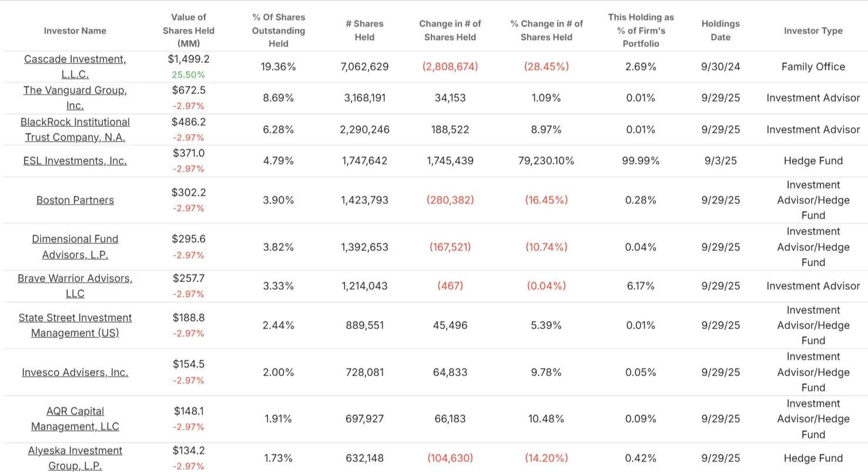
Task: Select the Boston Partners investor link
Action: point(75,200)
